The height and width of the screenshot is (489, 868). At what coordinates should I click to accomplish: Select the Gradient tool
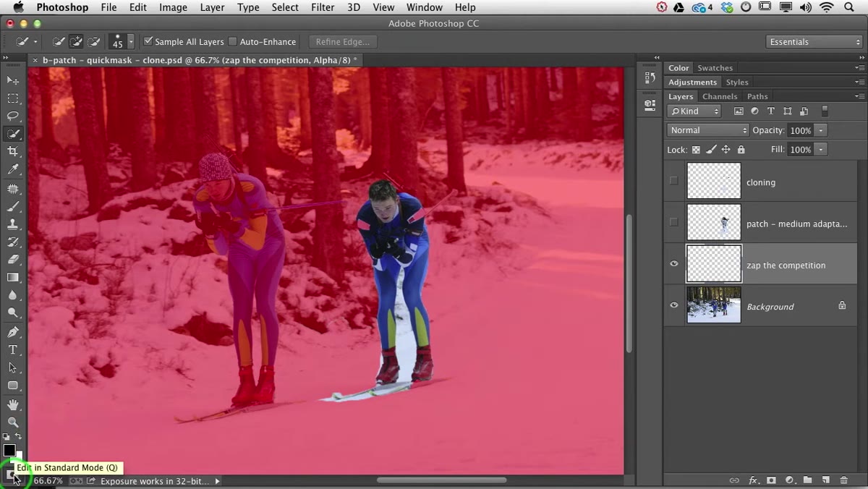point(13,278)
